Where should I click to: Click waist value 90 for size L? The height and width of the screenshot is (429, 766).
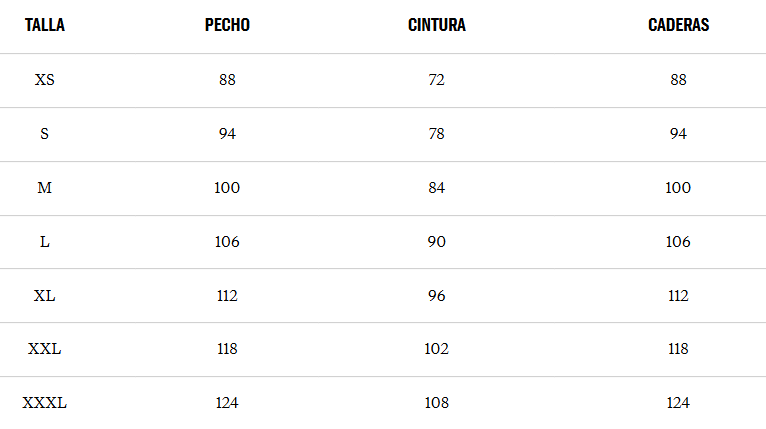[x=437, y=242]
